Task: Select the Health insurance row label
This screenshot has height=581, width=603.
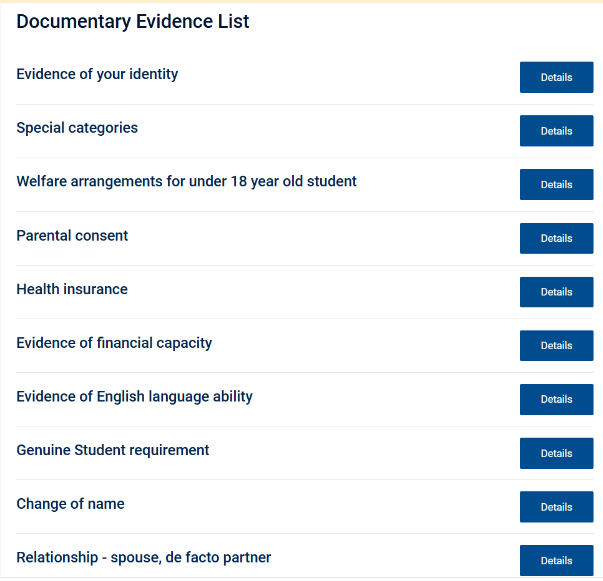Action: [72, 289]
